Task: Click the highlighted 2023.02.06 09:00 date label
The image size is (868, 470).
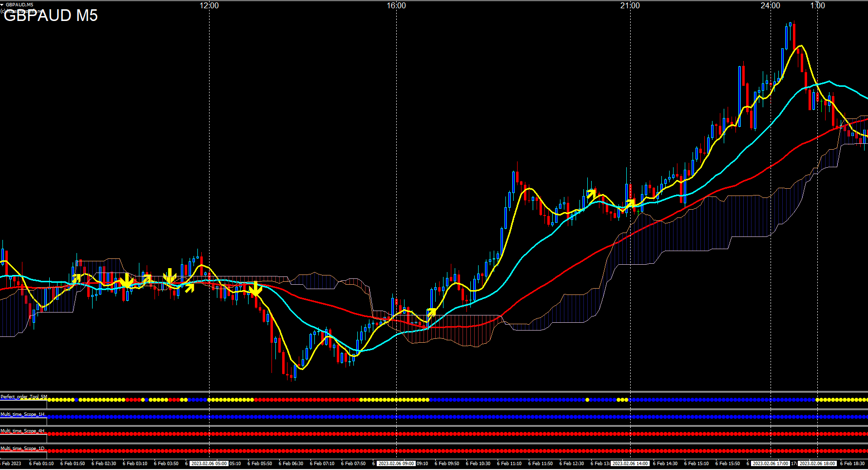Action: coord(396,464)
